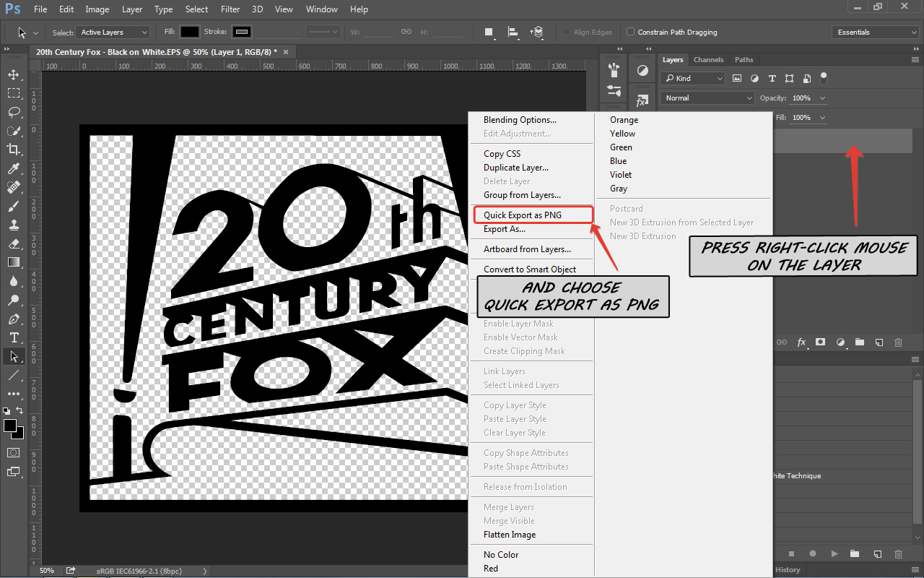Switch to the Paths tab
This screenshot has height=578, width=924.
[x=744, y=59]
